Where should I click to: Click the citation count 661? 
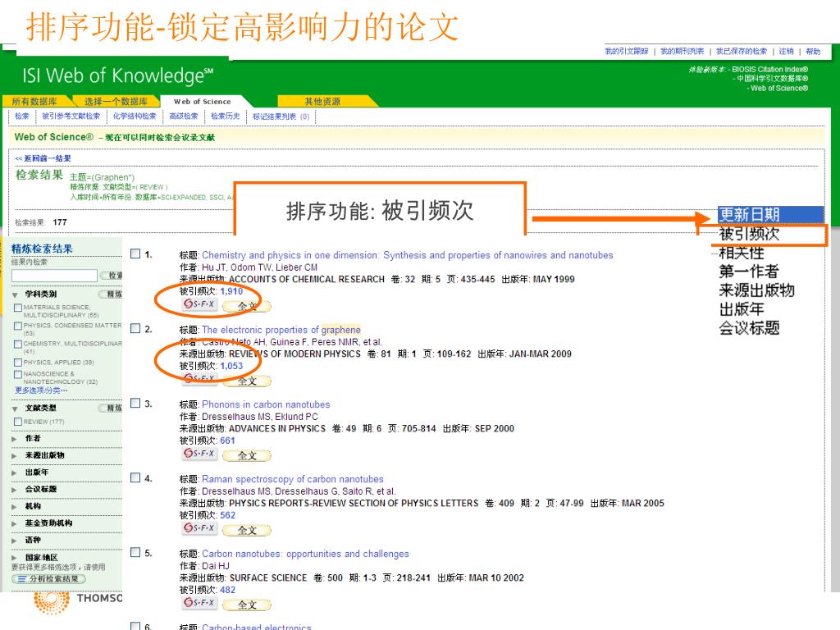(x=227, y=441)
